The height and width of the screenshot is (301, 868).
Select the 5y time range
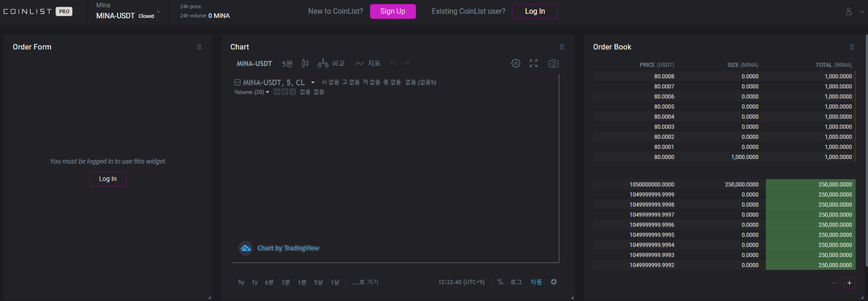241,282
